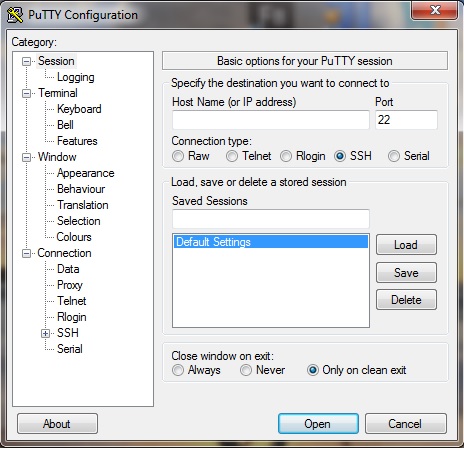Open the Colours settings category
This screenshot has width=464, height=449.
pyautogui.click(x=74, y=237)
